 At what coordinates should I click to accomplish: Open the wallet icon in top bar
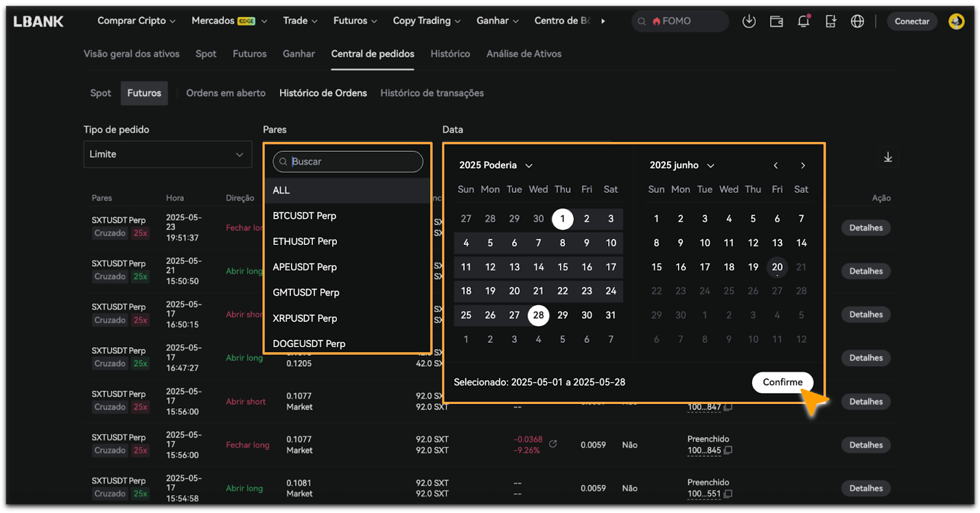(x=776, y=21)
